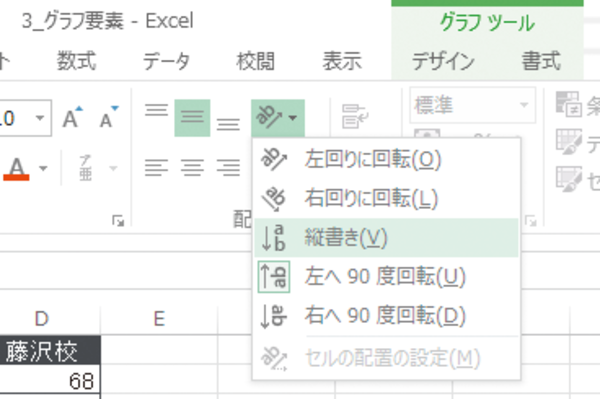Select 右へ 90 度回転(D) menu item
600x399 pixels.
click(x=386, y=316)
